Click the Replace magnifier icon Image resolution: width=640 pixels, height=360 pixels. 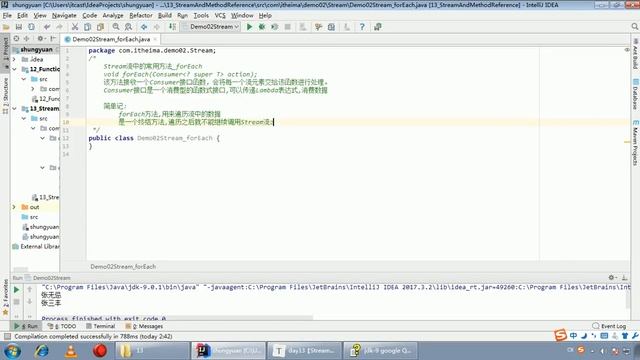click(128, 27)
